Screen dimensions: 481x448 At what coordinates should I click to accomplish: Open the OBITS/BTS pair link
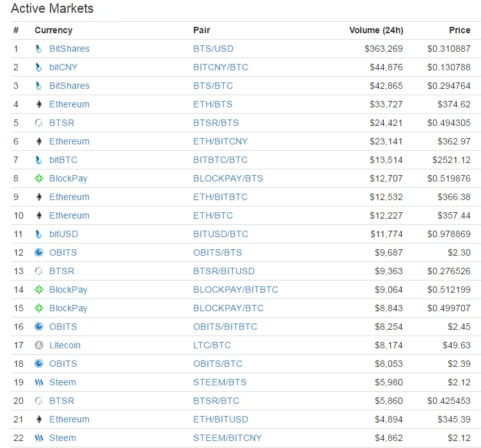pos(217,252)
